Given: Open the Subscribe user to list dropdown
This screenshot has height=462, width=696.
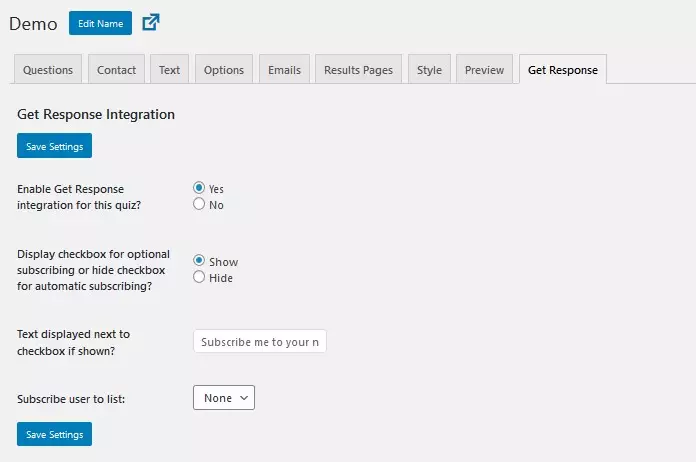Looking at the screenshot, I should coord(224,398).
